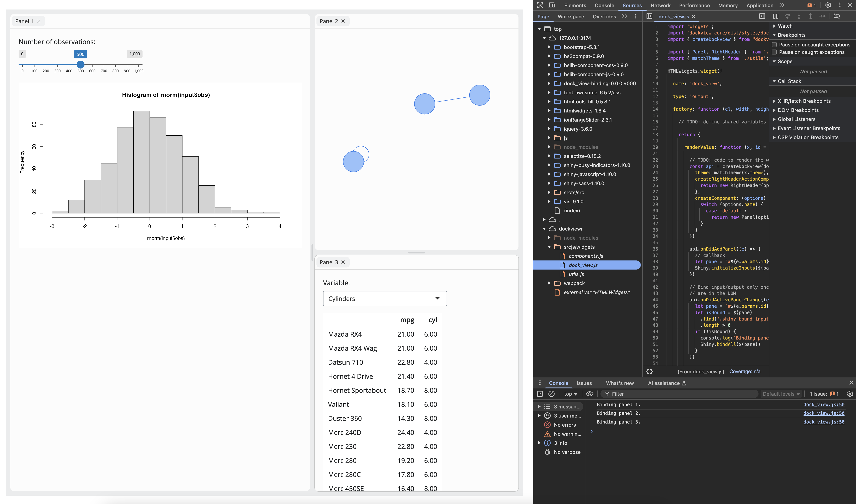This screenshot has width=856, height=504.
Task: Click the observations slider handle at 500
Action: tap(81, 65)
